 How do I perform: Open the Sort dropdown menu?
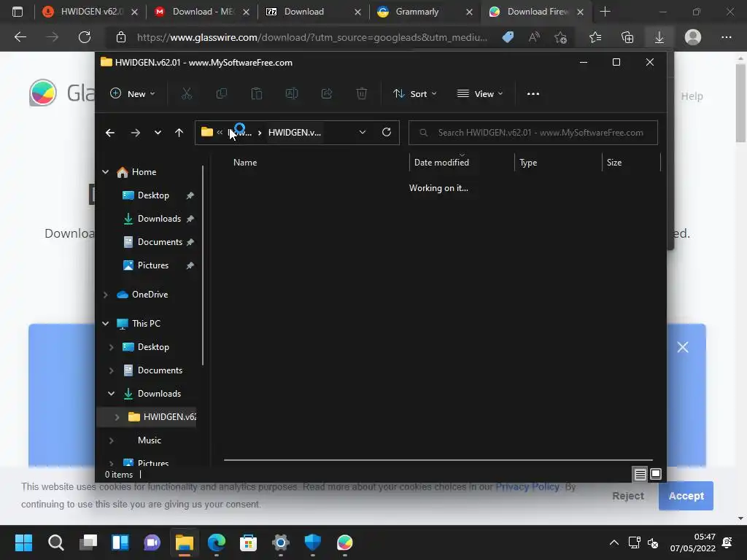pyautogui.click(x=415, y=94)
